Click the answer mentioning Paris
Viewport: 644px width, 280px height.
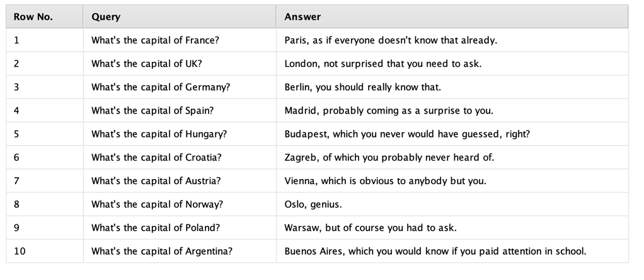click(391, 40)
